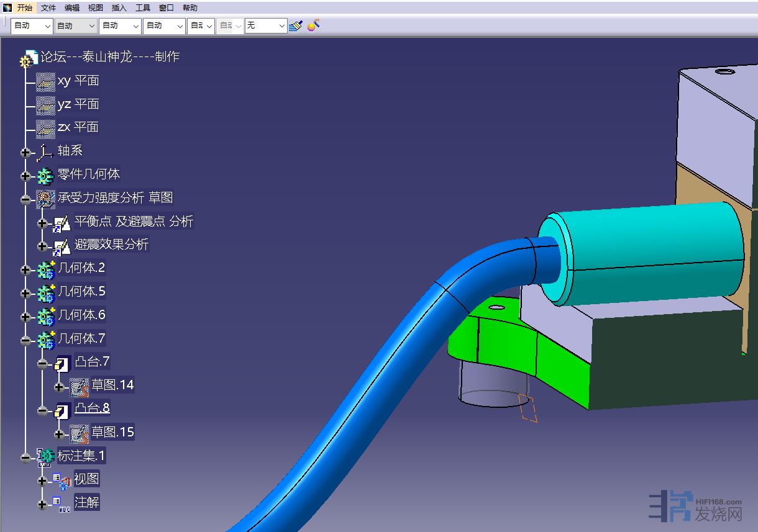
Task: Select the yz 平面 plane icon
Action: coord(45,105)
